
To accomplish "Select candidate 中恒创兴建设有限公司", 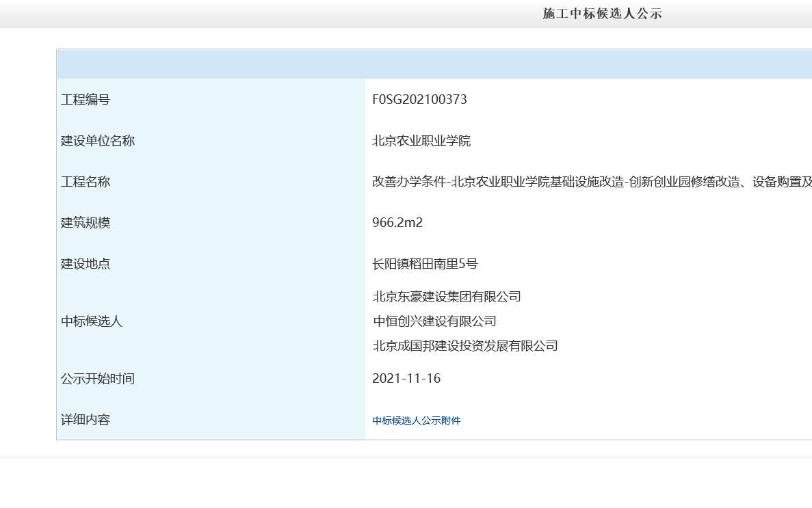I will [x=434, y=321].
